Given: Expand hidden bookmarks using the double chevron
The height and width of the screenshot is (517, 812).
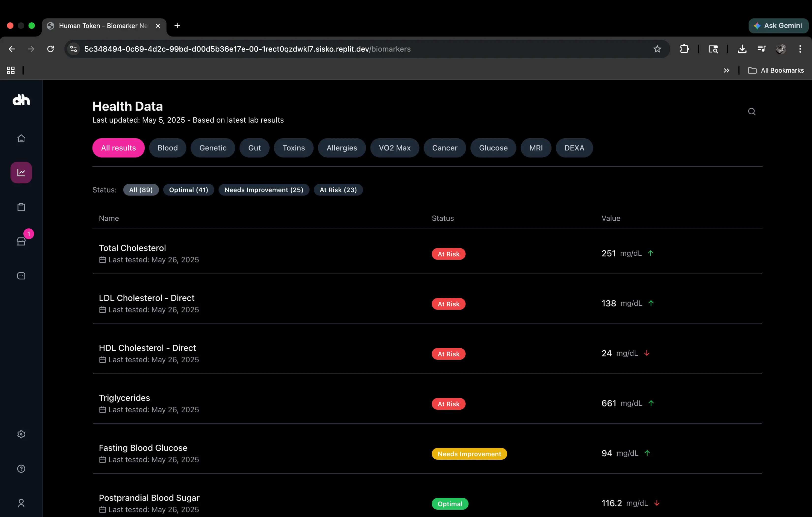Looking at the screenshot, I should tap(727, 70).
